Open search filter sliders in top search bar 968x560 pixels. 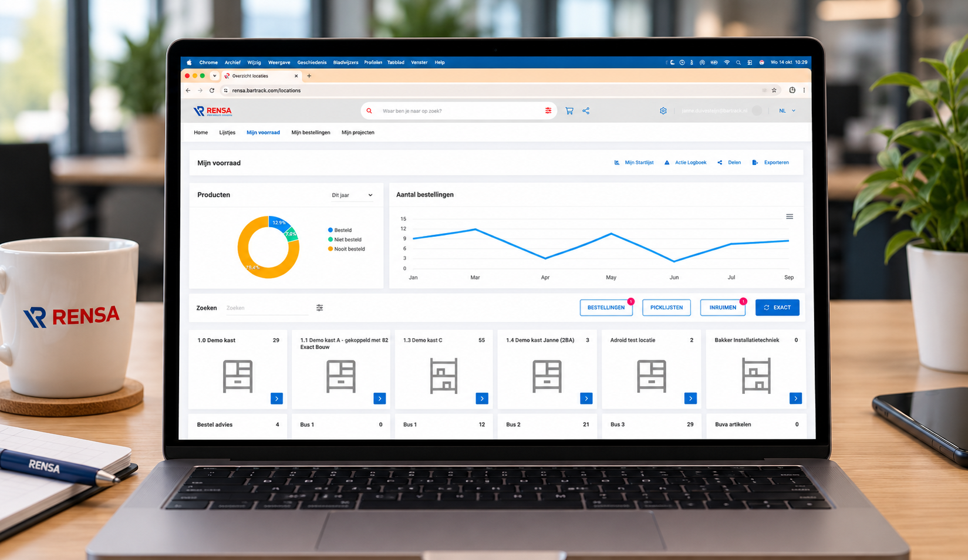[548, 111]
